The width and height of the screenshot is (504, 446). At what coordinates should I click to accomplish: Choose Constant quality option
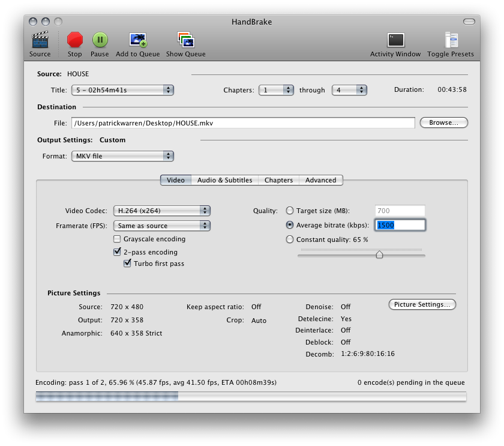(x=290, y=240)
